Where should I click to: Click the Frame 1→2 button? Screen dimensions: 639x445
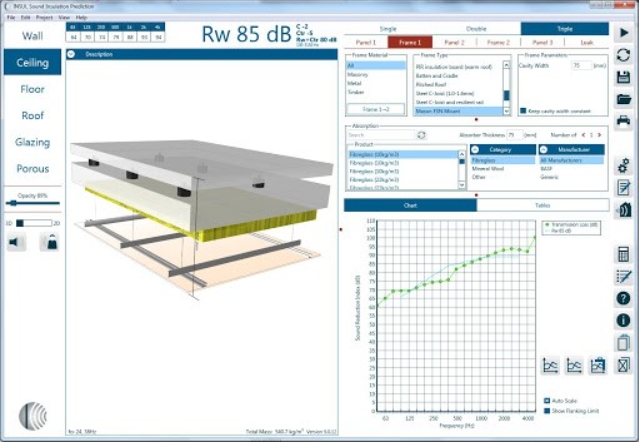[x=376, y=109]
